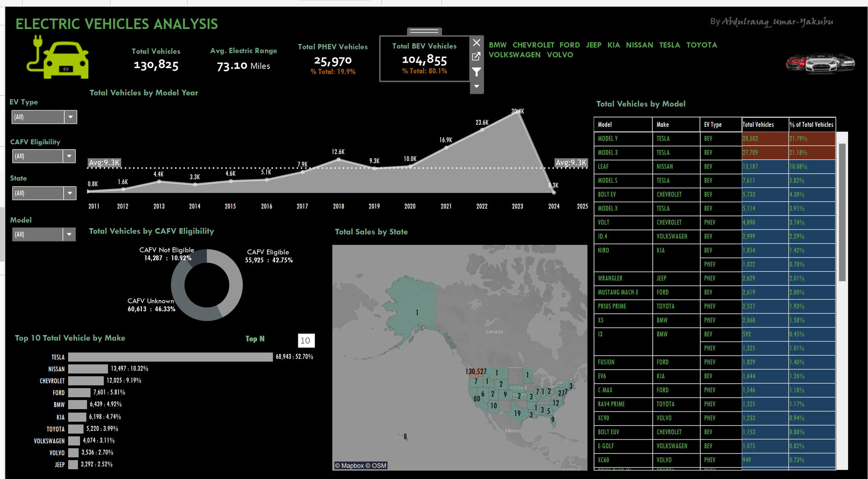Select TESLA in the make list
Viewport: 868px width, 479px height.
click(669, 45)
